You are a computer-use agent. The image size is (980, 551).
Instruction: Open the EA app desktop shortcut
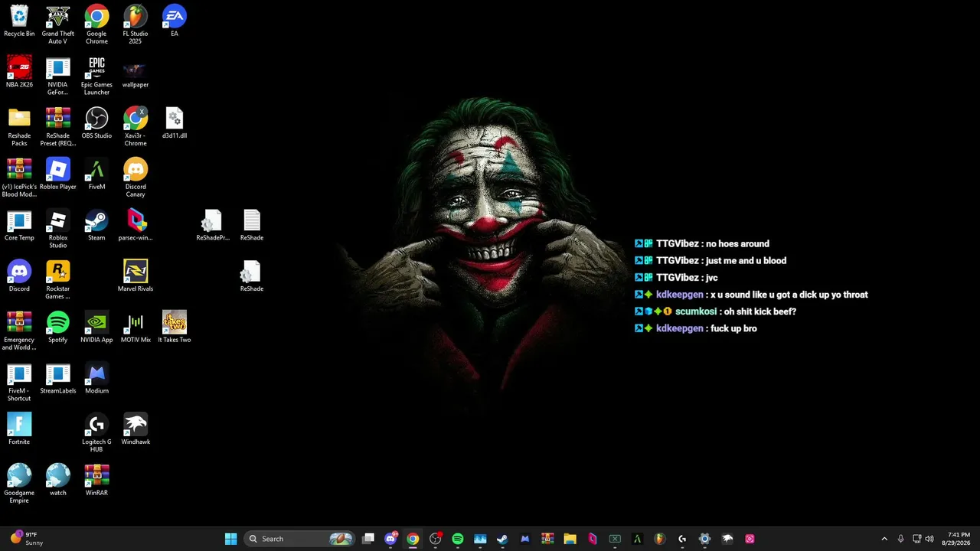pos(175,21)
